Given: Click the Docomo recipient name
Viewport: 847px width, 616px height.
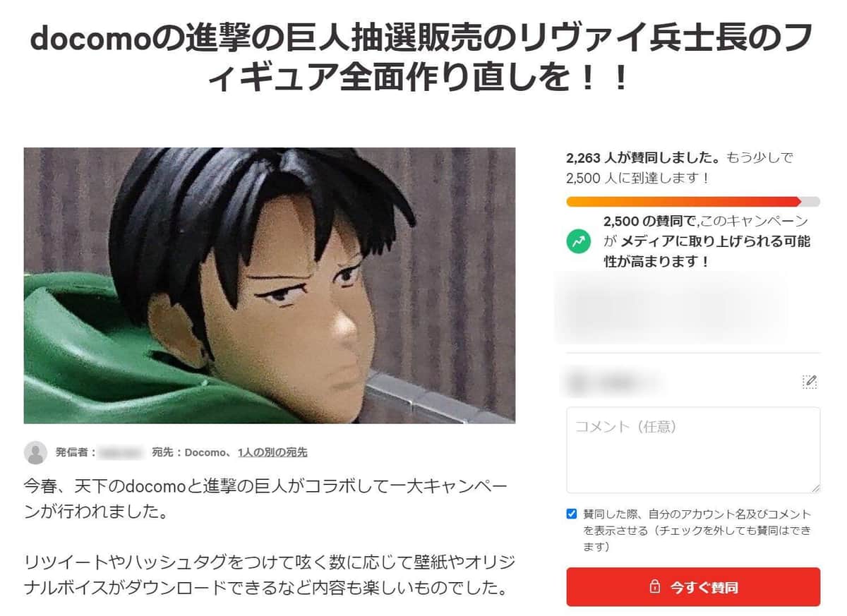Looking at the screenshot, I should click(x=205, y=452).
